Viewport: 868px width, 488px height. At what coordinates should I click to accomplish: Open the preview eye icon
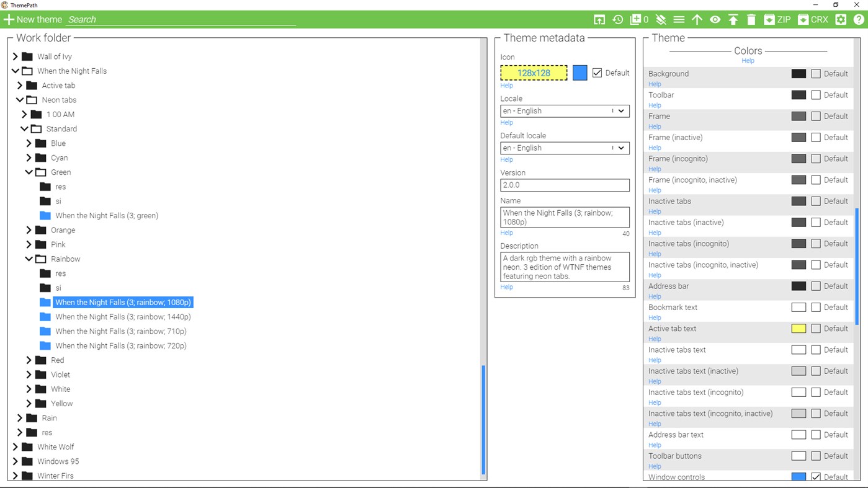(715, 19)
